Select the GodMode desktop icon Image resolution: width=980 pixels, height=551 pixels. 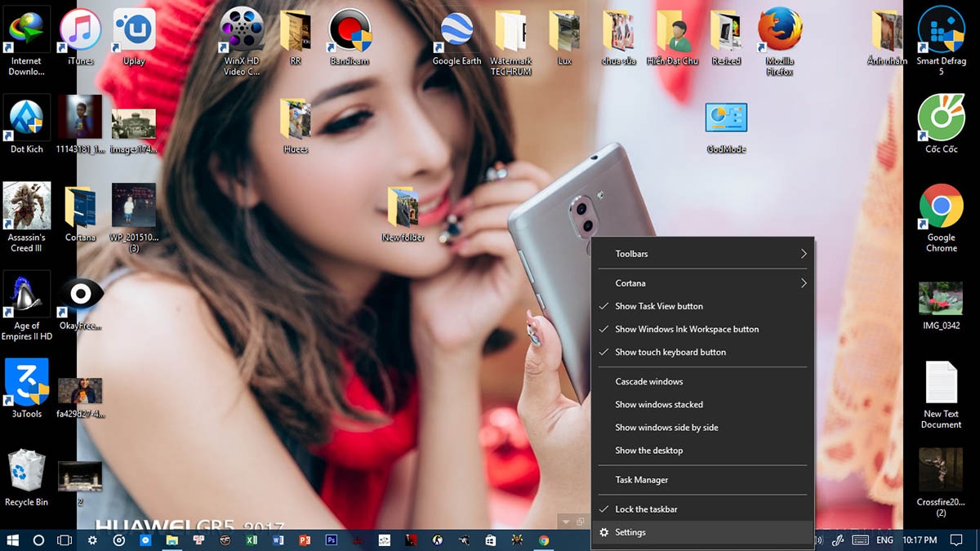click(x=726, y=128)
